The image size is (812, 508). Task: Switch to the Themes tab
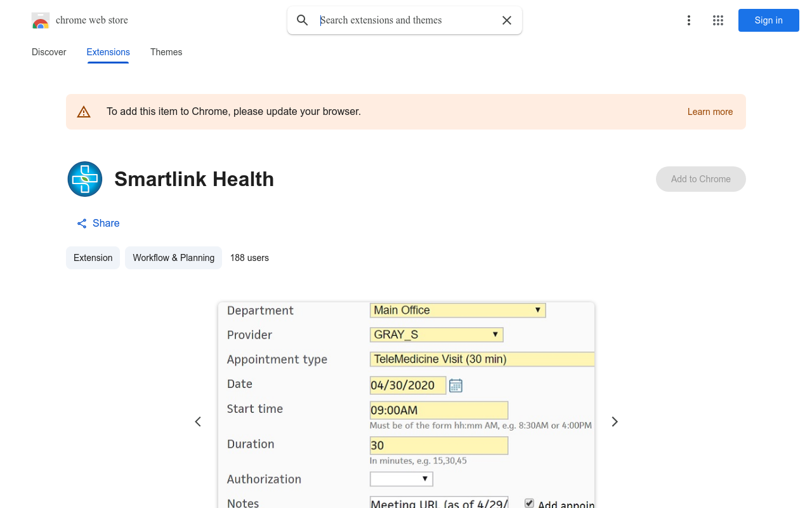pos(166,52)
